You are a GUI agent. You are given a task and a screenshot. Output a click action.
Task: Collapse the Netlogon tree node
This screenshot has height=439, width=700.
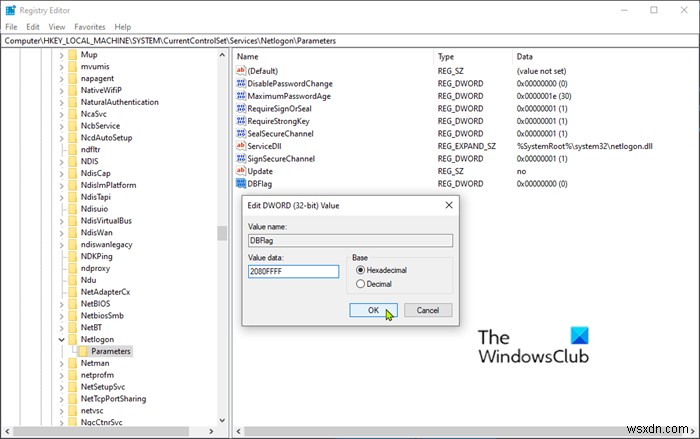pos(62,339)
